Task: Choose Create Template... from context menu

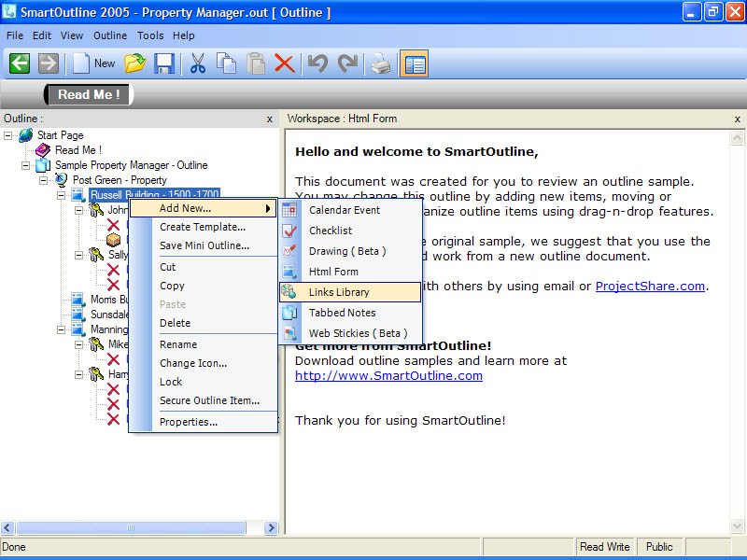Action: [x=203, y=227]
